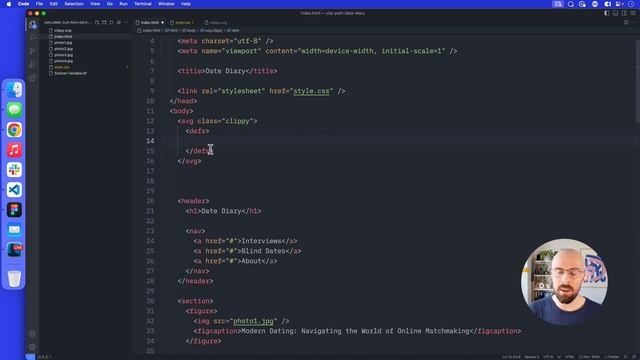Open Explorer more actions ellipsis
This screenshot has height=360, width=640.
coord(126,22)
